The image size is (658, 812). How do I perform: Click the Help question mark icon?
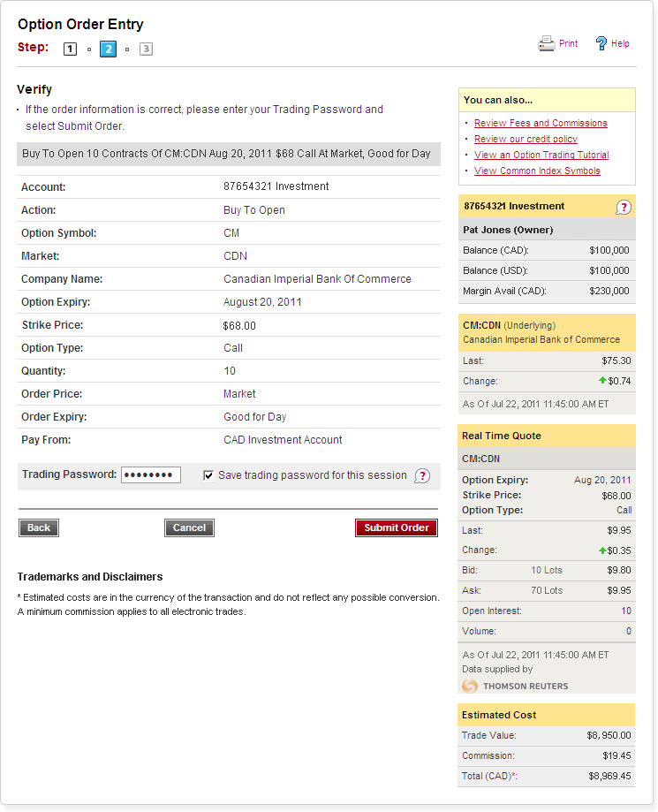click(x=601, y=43)
